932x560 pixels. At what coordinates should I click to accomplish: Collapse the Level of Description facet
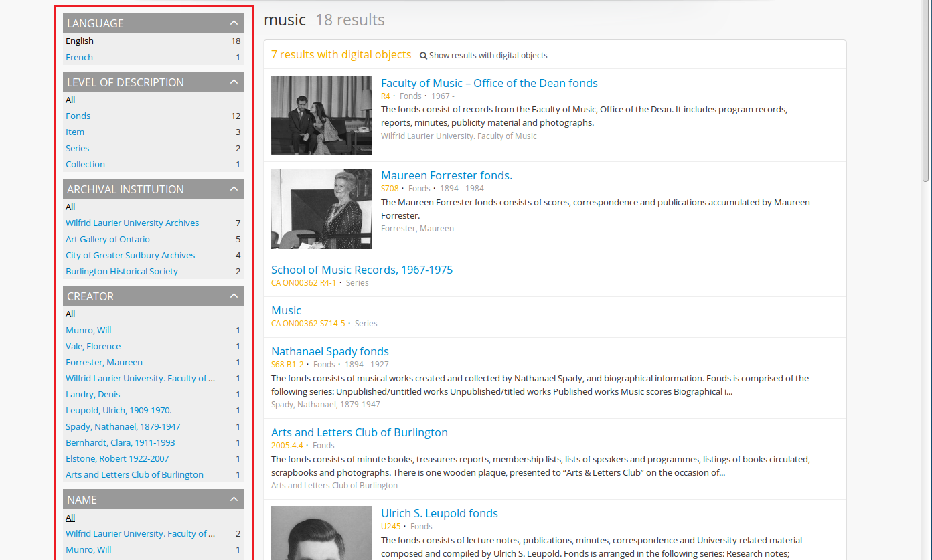click(x=234, y=82)
